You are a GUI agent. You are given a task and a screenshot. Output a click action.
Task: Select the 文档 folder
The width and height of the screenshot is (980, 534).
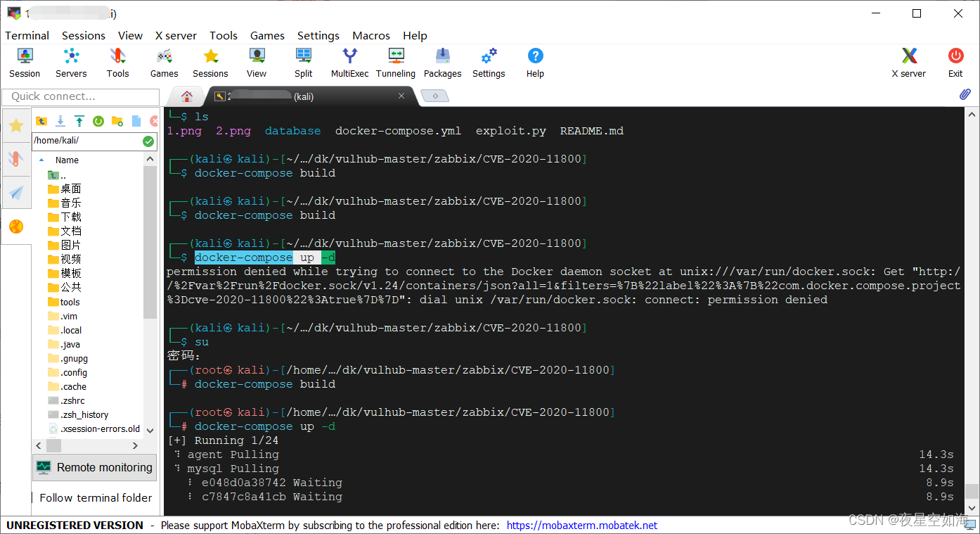click(65, 231)
